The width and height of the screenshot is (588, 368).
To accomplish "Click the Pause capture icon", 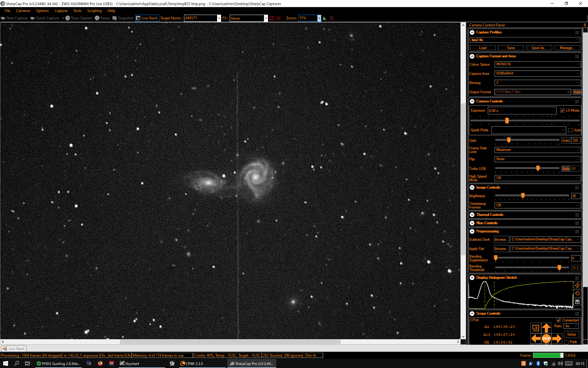I will (x=97, y=18).
